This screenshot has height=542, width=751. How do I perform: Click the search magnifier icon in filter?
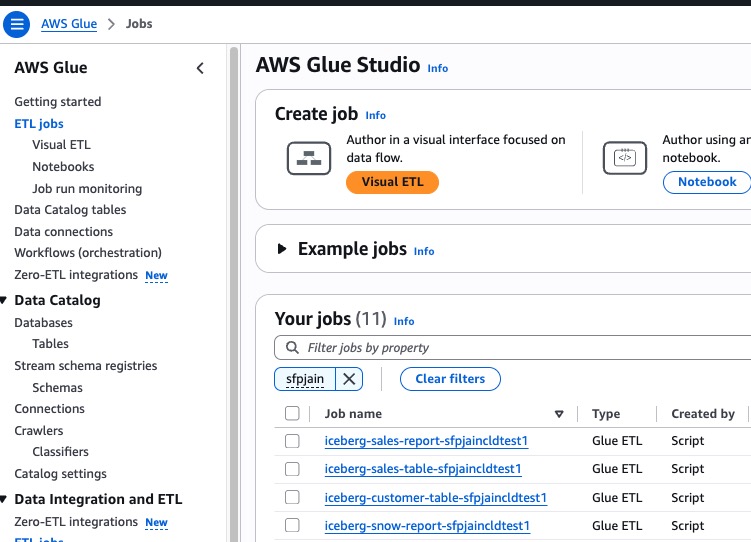coord(292,347)
